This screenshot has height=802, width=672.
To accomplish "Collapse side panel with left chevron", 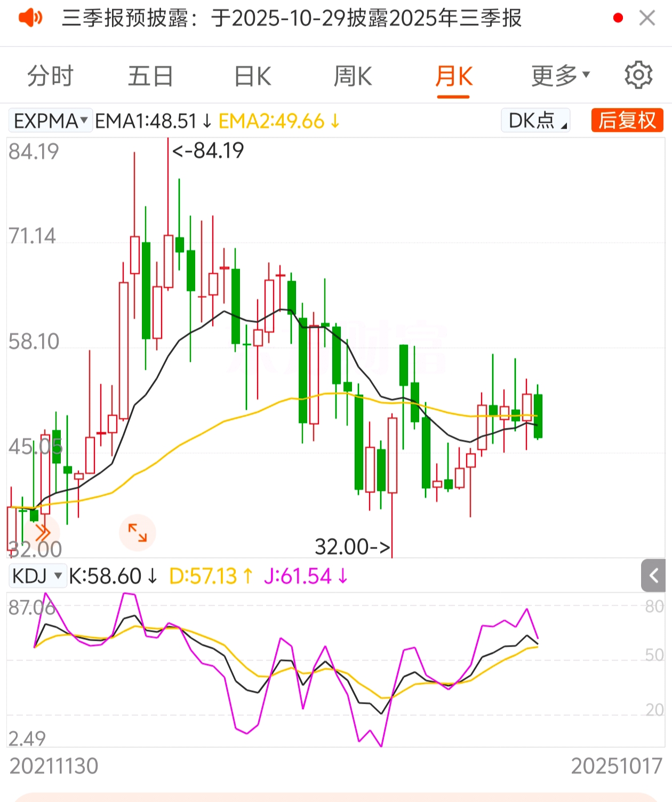I will coord(653,576).
